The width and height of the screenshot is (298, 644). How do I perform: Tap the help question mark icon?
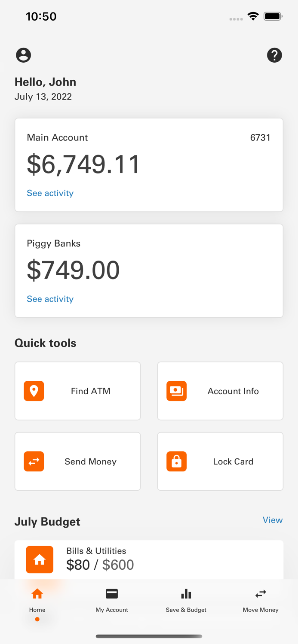(274, 55)
